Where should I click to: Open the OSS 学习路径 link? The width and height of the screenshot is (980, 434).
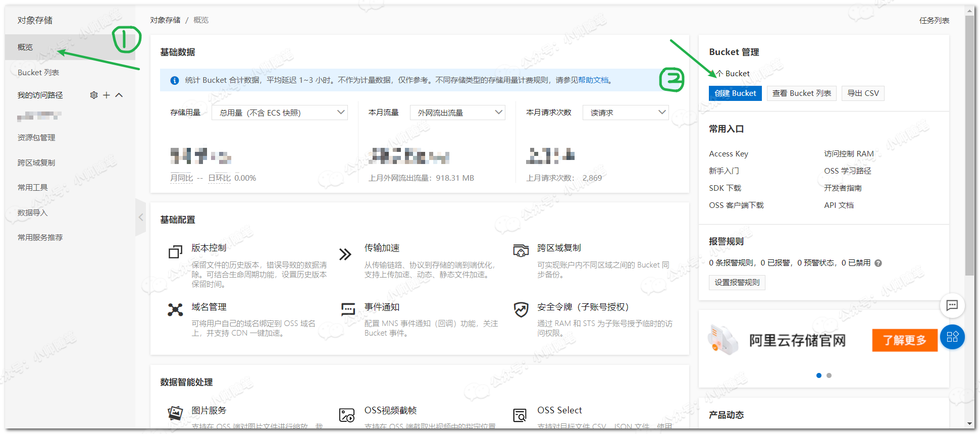pos(848,171)
